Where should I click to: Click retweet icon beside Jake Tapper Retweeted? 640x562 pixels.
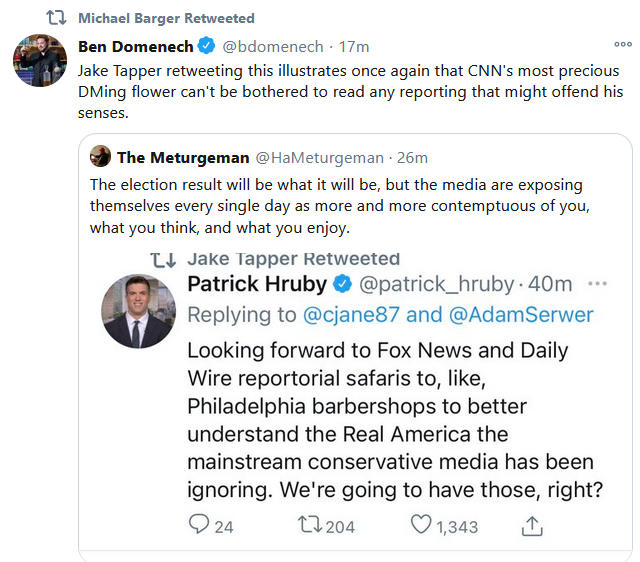pos(163,259)
